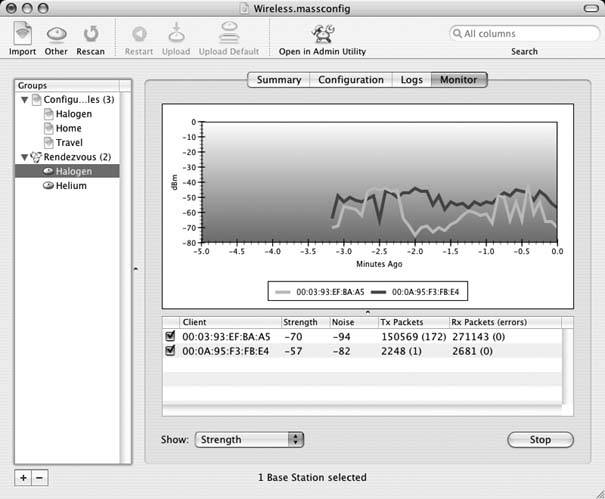Toggle checkbox for client 00:0A:95:F3:FB:E4
605x499 pixels.
point(169,351)
